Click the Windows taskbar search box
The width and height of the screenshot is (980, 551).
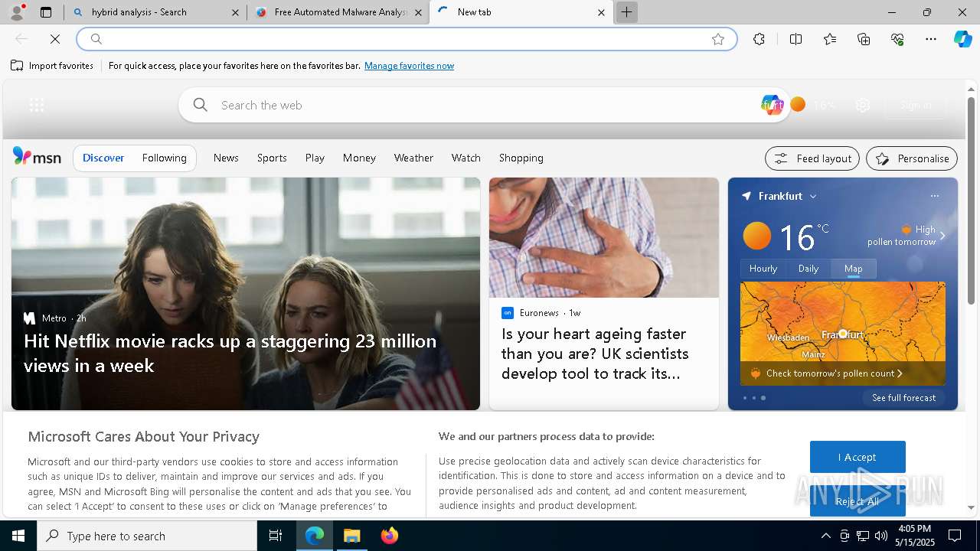[x=147, y=536]
